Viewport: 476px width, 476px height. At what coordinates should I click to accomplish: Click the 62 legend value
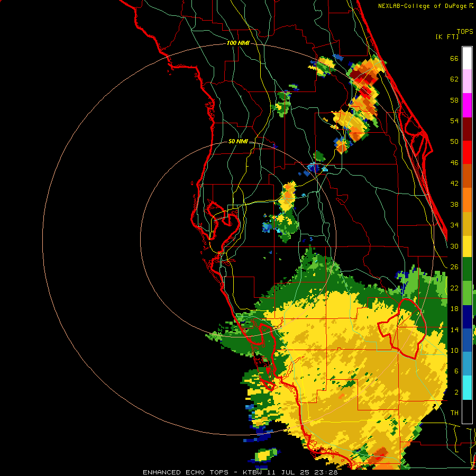pyautogui.click(x=454, y=79)
